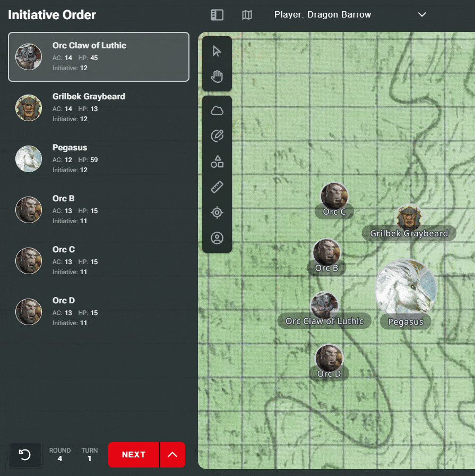
Task: Expand the arrow beside NEXT
Action: [172, 454]
